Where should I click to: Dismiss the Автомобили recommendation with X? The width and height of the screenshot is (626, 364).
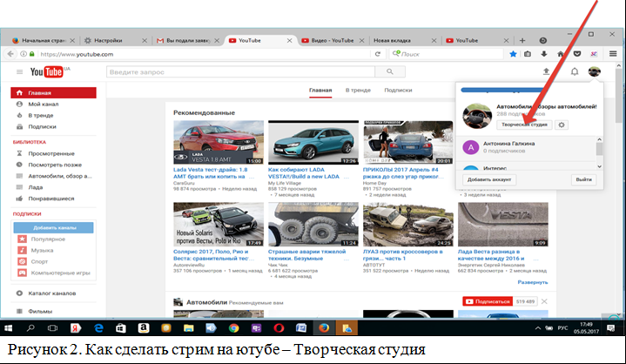(x=545, y=301)
